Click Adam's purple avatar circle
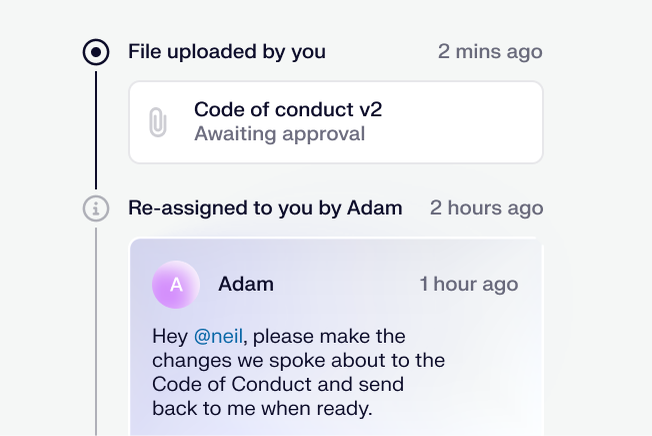Image resolution: width=652 pixels, height=436 pixels. coord(176,285)
